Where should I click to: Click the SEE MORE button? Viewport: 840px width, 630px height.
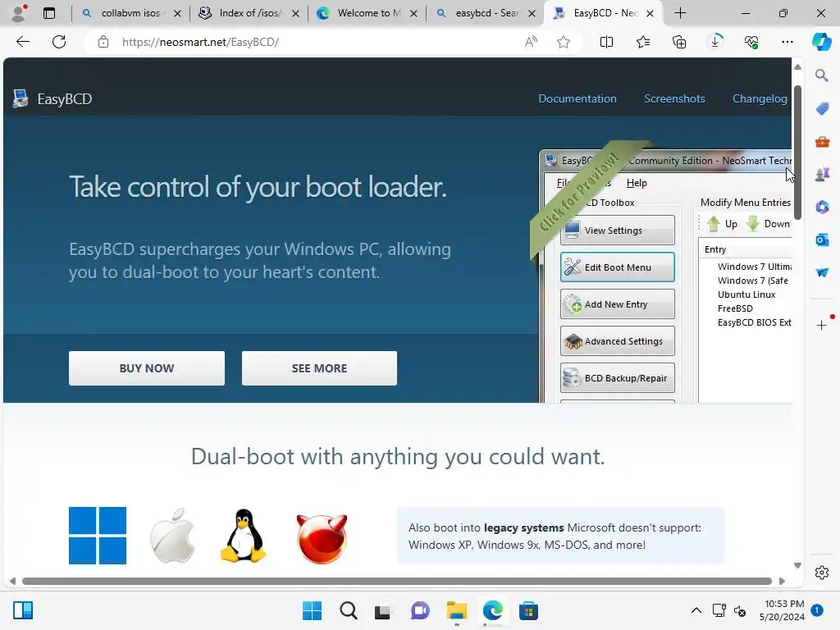[x=319, y=368]
